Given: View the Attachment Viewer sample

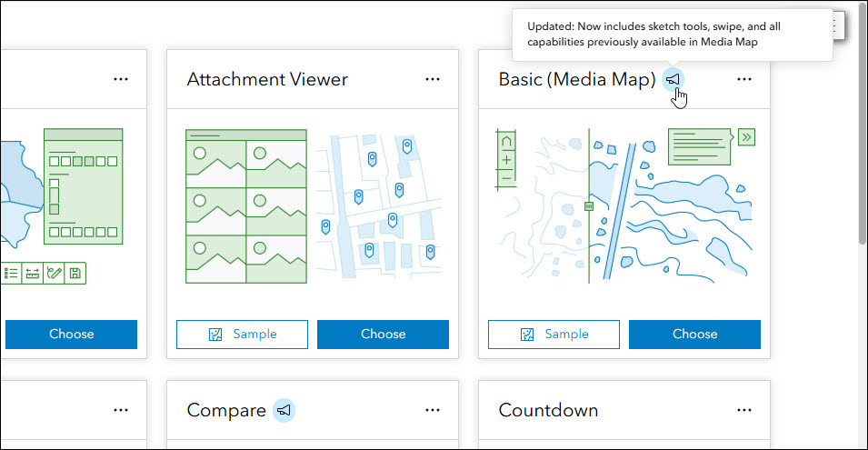Looking at the screenshot, I should pos(242,335).
